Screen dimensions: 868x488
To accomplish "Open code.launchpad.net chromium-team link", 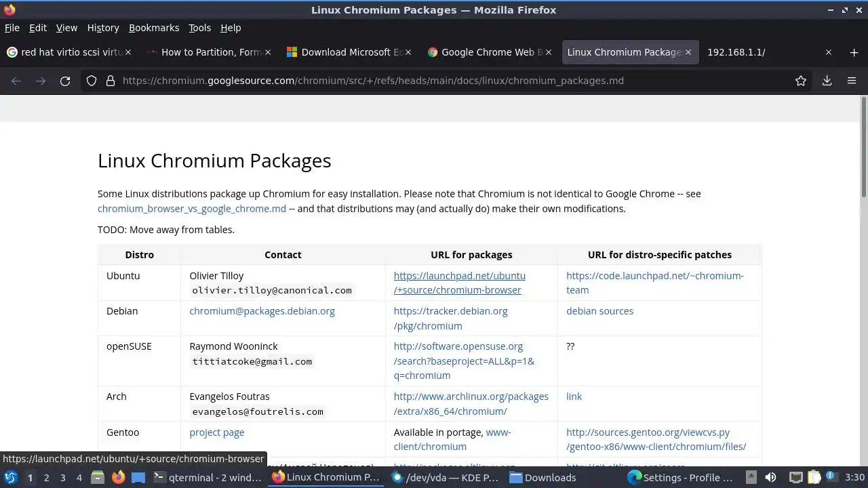I will pyautogui.click(x=655, y=283).
